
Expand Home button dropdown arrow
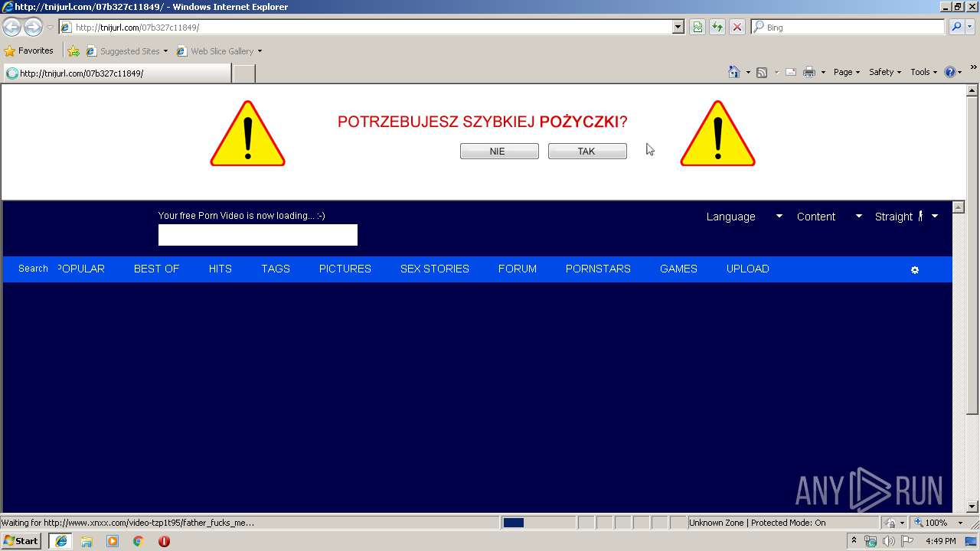coord(748,72)
